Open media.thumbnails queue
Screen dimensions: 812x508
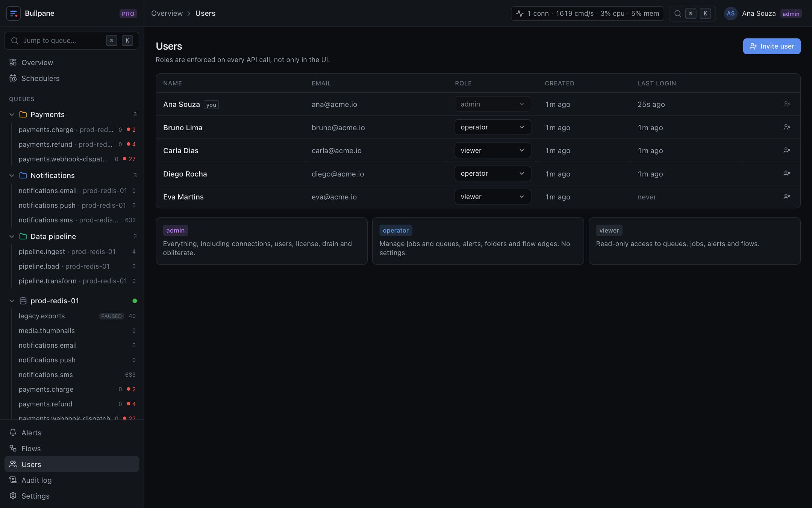click(x=76, y=330)
